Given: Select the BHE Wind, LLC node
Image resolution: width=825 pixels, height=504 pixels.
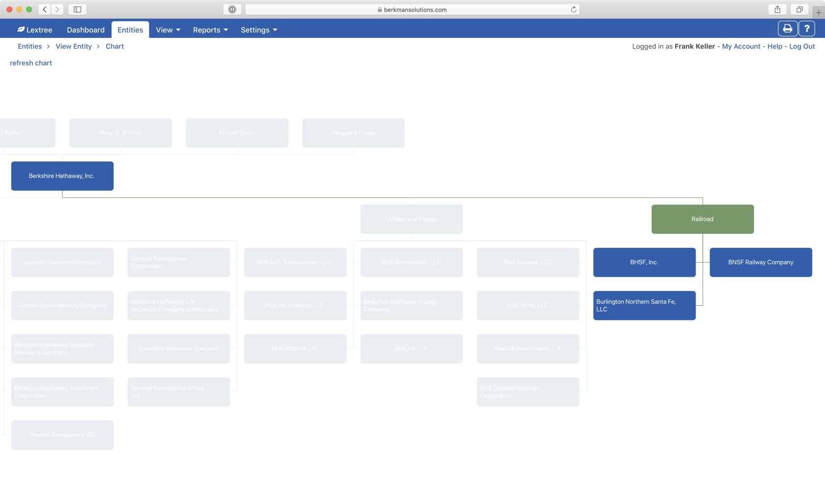Looking at the screenshot, I should (528, 305).
